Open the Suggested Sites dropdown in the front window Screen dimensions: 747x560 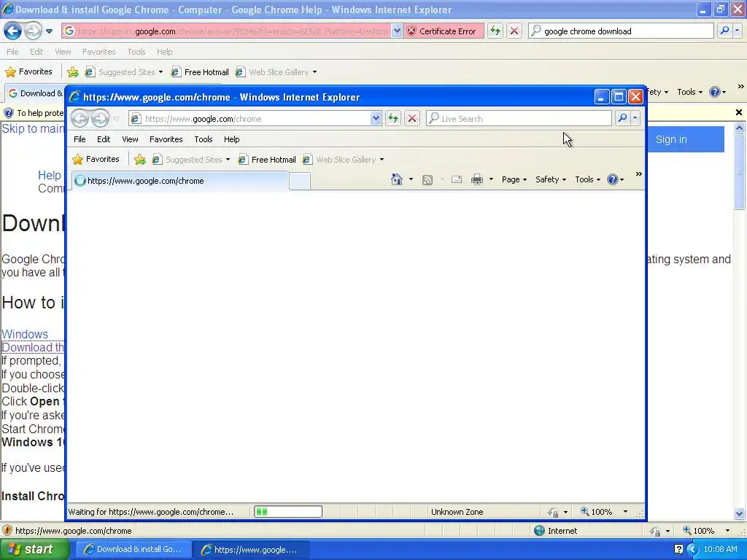228,160
